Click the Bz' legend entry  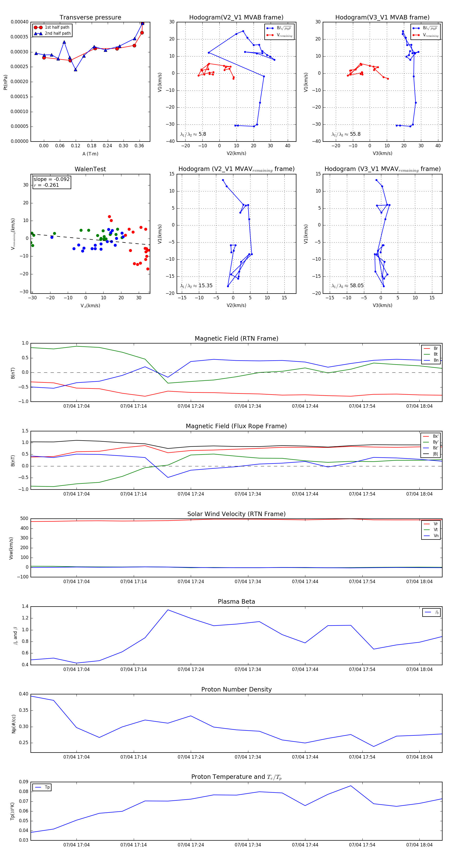point(431,448)
